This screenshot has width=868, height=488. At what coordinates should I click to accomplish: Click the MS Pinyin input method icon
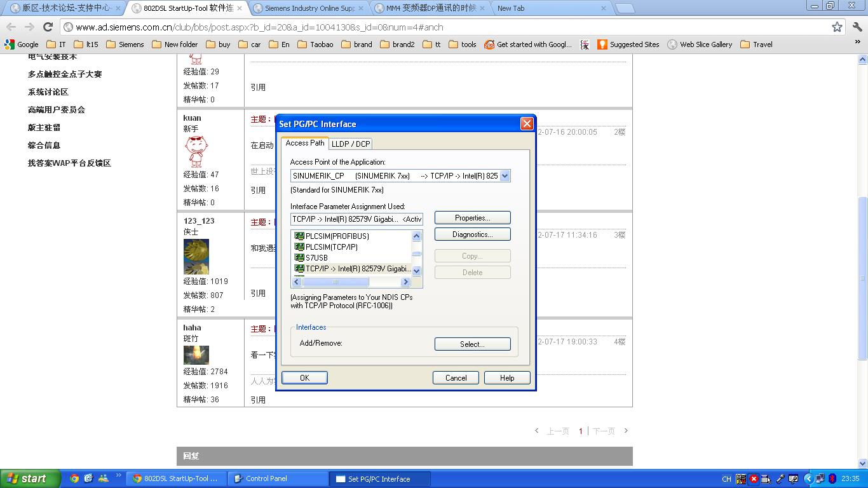tap(741, 478)
